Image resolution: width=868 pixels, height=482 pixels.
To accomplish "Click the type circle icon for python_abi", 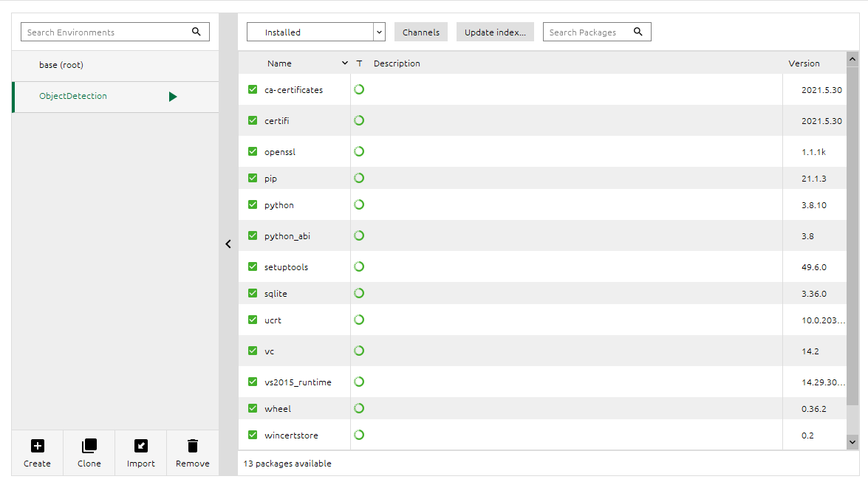I will click(x=359, y=235).
